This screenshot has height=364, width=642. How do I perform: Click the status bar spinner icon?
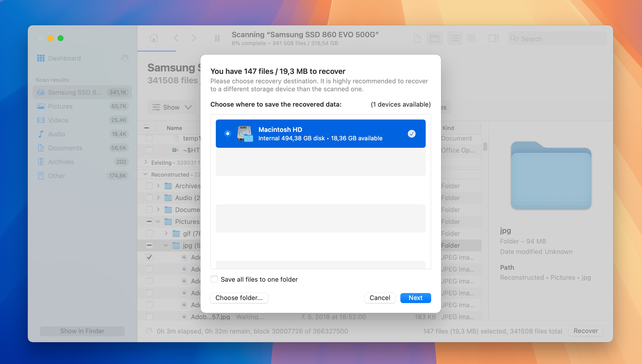coord(149,331)
